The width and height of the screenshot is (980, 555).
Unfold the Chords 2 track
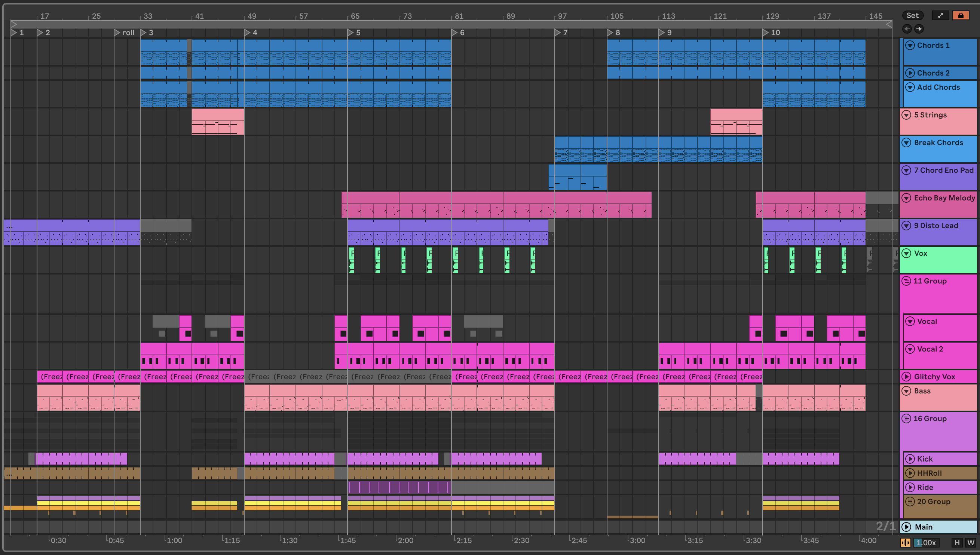tap(910, 73)
